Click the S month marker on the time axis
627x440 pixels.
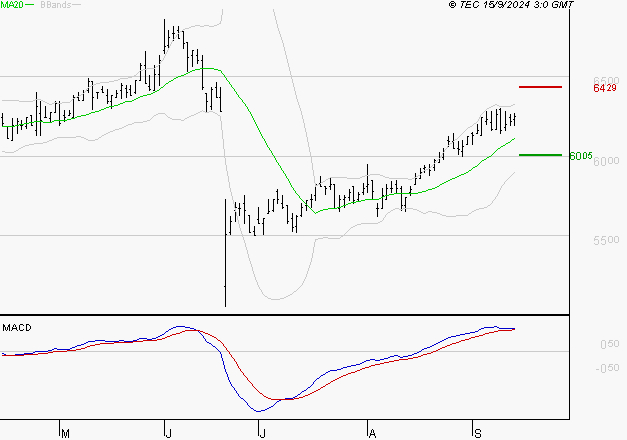477,433
